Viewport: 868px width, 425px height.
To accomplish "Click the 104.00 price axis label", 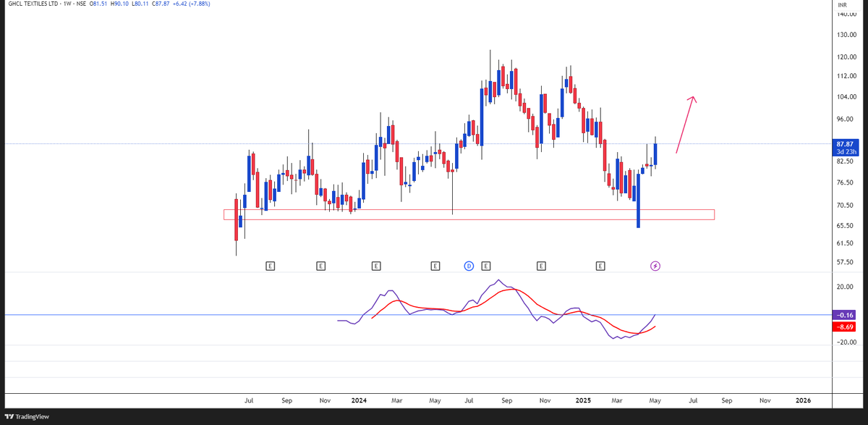I will [846, 97].
